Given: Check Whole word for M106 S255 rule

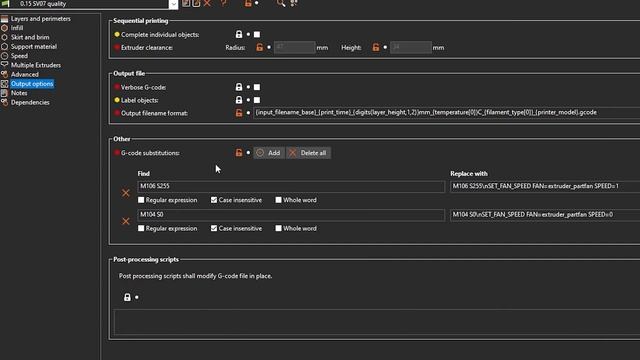Looking at the screenshot, I should pyautogui.click(x=278, y=200).
